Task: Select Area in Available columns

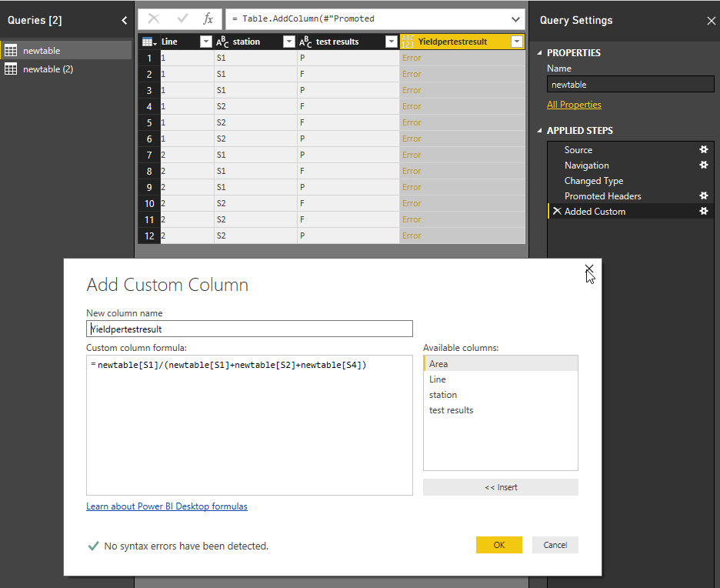Action: click(501, 364)
